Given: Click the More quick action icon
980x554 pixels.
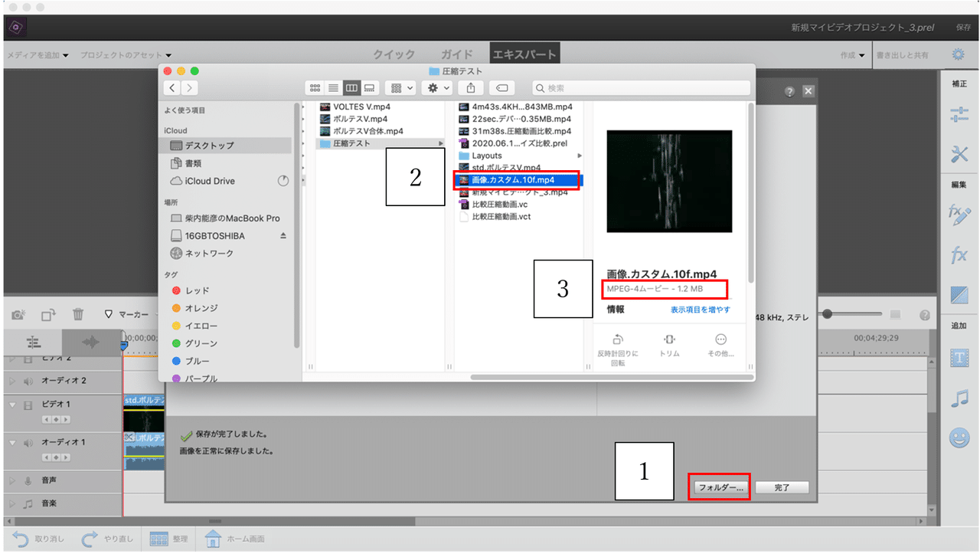Looking at the screenshot, I should click(720, 339).
